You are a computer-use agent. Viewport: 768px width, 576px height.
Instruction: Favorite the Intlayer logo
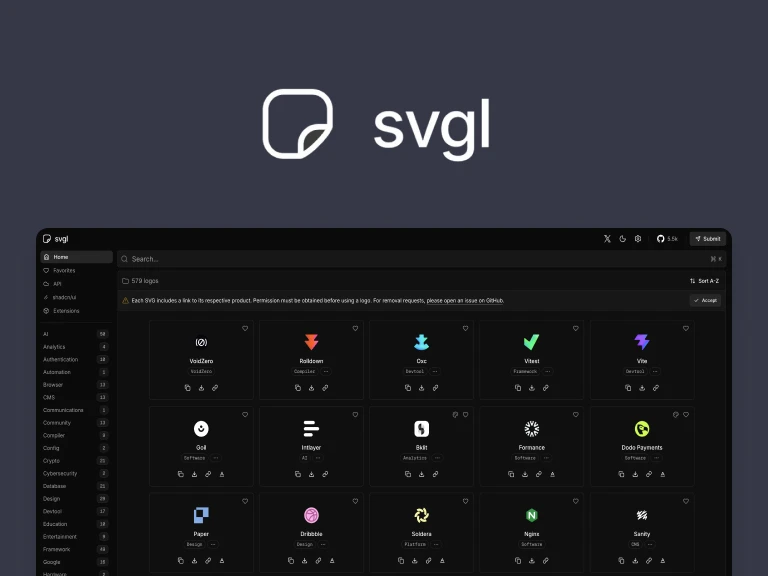[x=355, y=414]
